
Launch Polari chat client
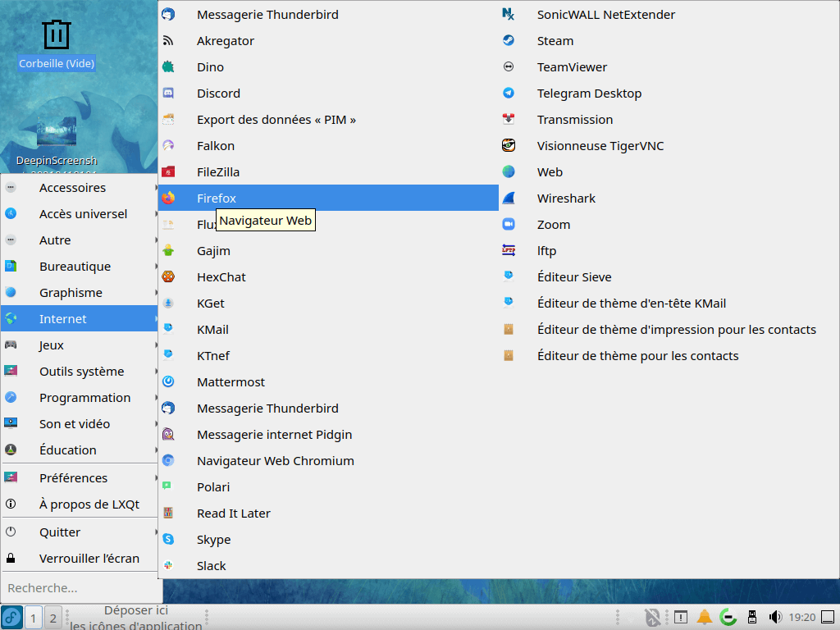pyautogui.click(x=328, y=487)
